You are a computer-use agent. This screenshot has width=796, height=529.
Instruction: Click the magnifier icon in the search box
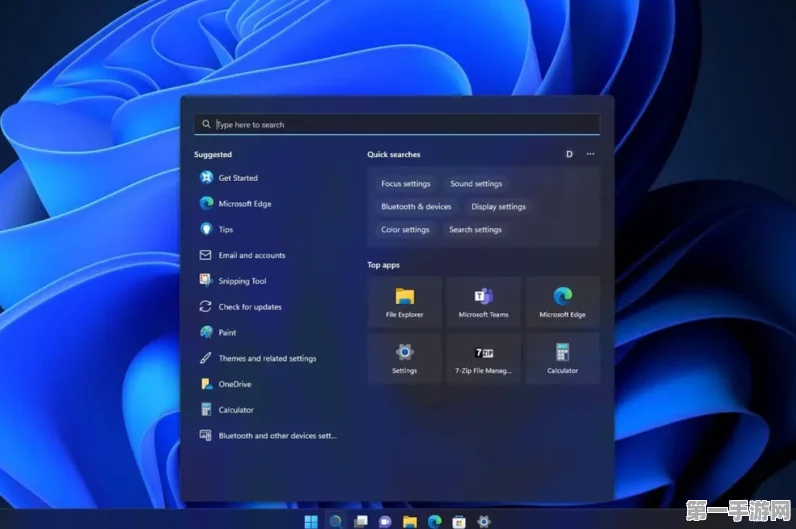(x=206, y=124)
